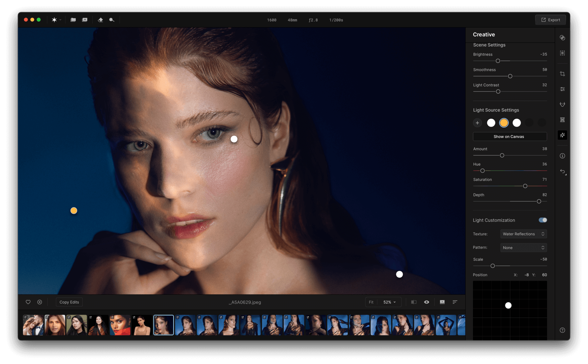Click the _A5A0629.jpeg file name
The image size is (588, 364).
[x=245, y=302]
